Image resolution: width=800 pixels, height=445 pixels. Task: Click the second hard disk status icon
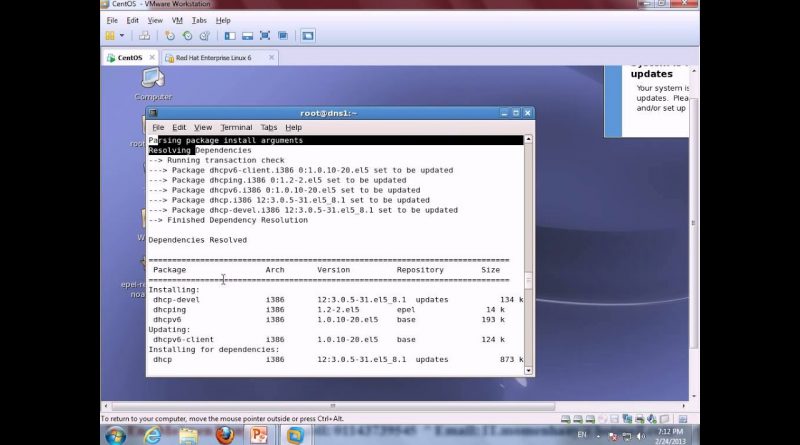(578, 419)
